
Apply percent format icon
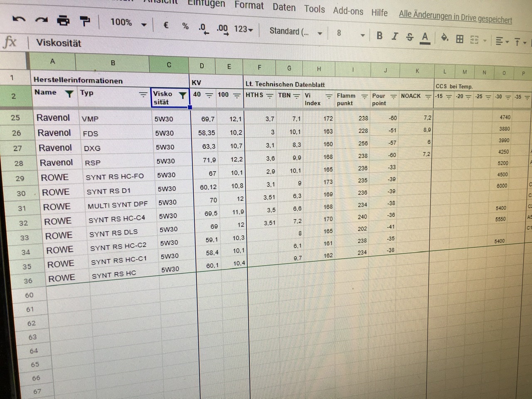[x=185, y=26]
